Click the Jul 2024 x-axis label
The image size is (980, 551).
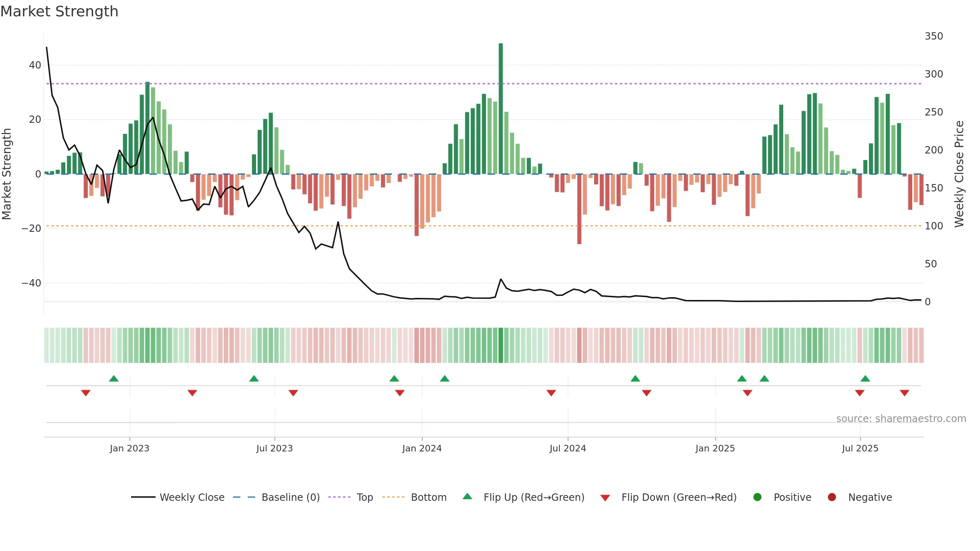pyautogui.click(x=568, y=448)
